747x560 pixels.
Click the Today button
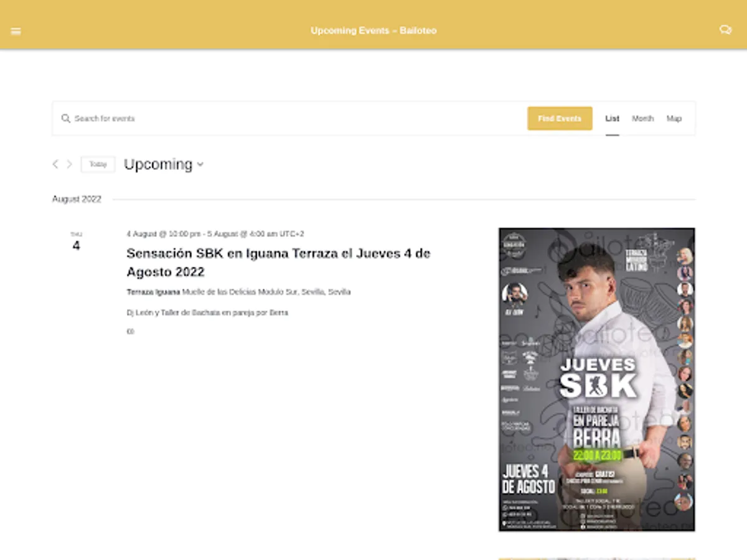tap(98, 164)
